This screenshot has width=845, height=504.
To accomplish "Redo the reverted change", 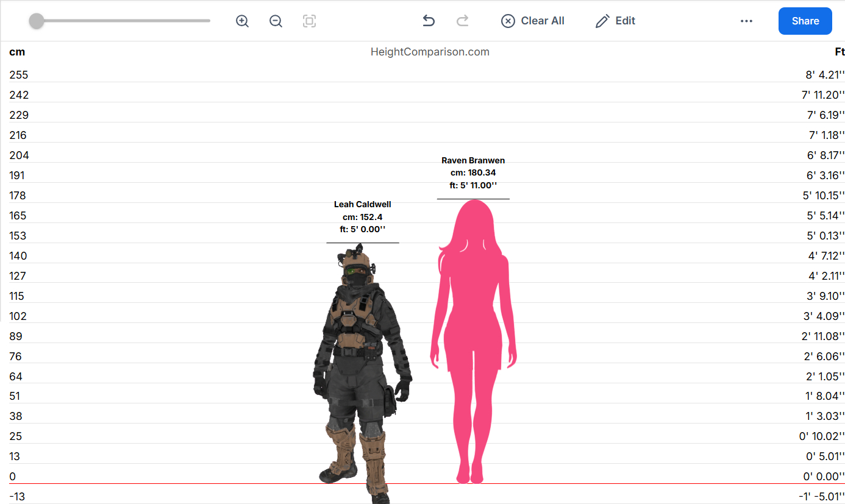I will coord(463,21).
